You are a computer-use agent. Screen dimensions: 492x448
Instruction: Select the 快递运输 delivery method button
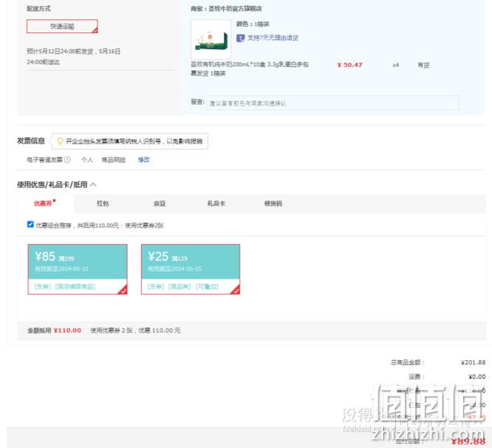pyautogui.click(x=62, y=27)
